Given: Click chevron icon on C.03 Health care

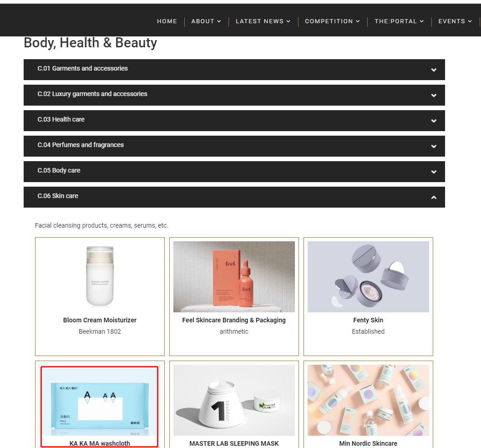Looking at the screenshot, I should pos(434,121).
